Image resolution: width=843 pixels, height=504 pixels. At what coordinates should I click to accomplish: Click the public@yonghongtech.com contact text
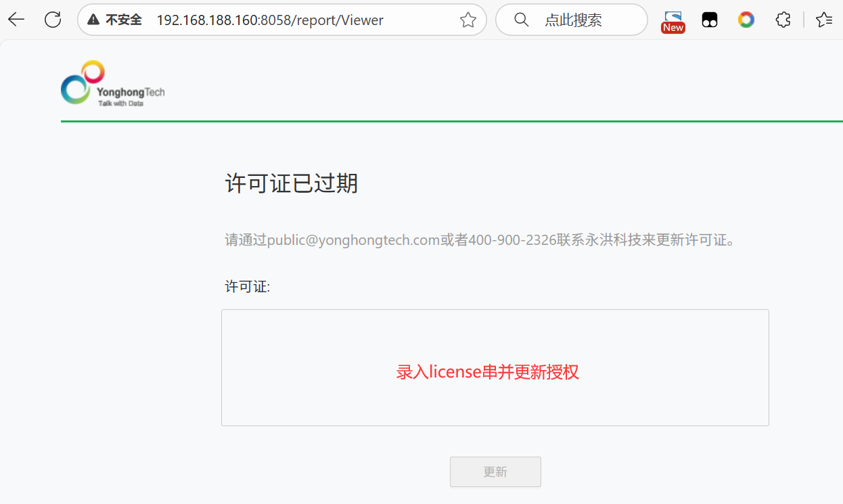point(354,240)
